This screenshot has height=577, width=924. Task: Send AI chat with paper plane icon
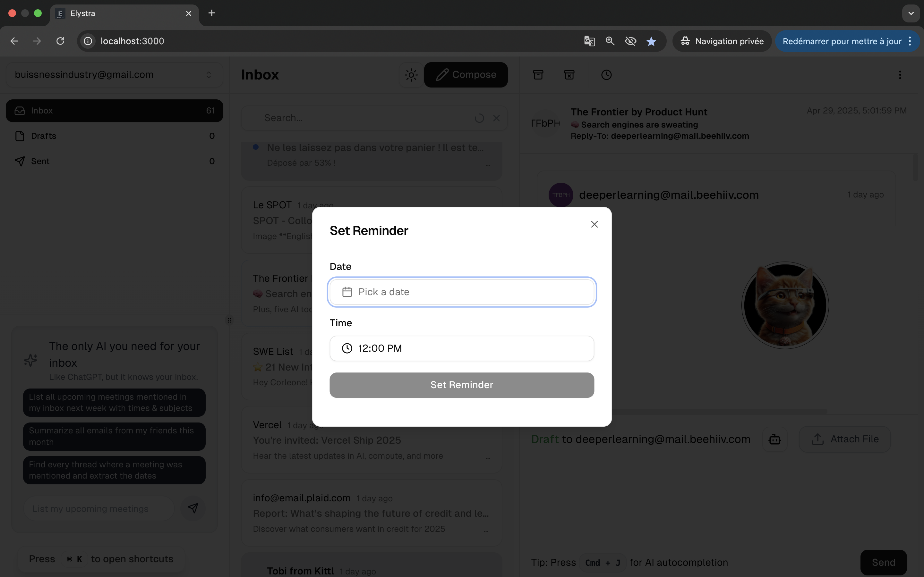click(x=193, y=508)
